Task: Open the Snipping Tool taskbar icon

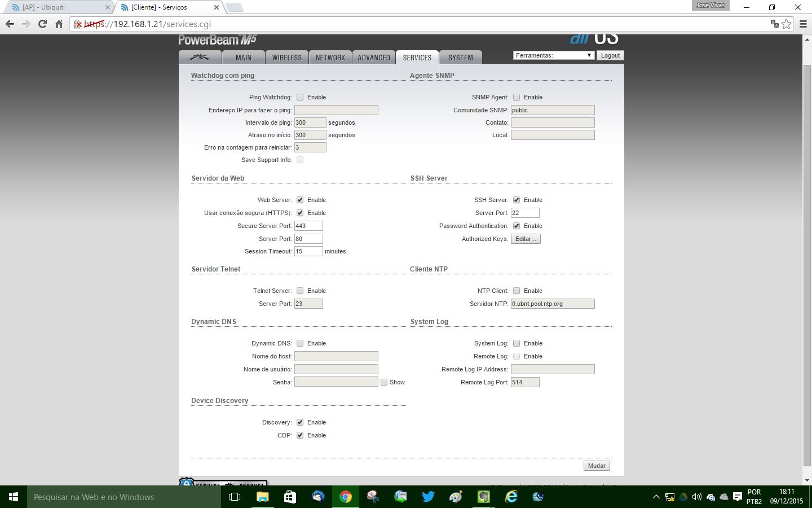Action: [373, 497]
